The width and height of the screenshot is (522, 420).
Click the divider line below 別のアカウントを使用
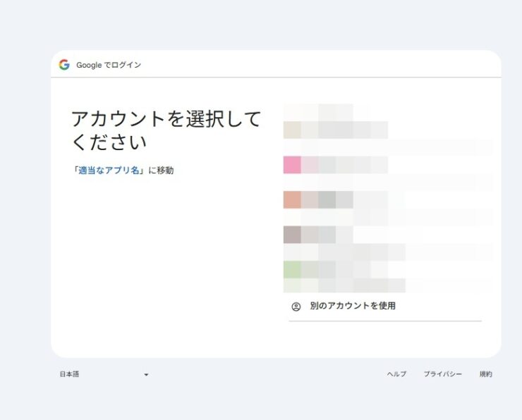point(385,321)
